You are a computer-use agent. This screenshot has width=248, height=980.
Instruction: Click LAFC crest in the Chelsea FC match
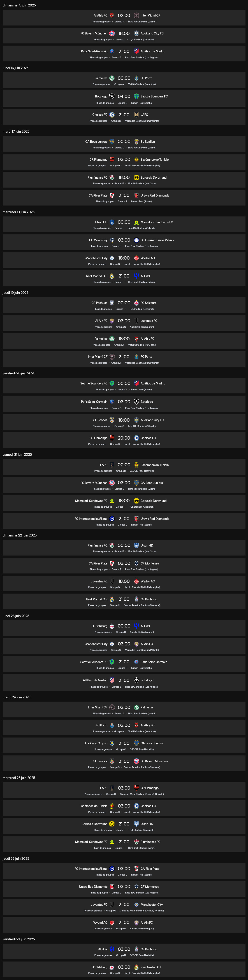point(136,115)
